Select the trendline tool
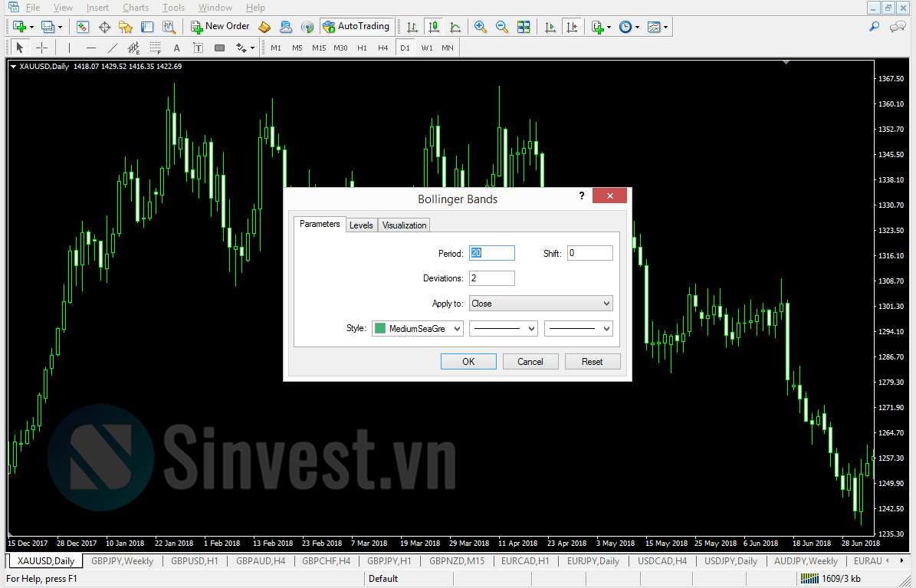The image size is (916, 588). [x=112, y=48]
